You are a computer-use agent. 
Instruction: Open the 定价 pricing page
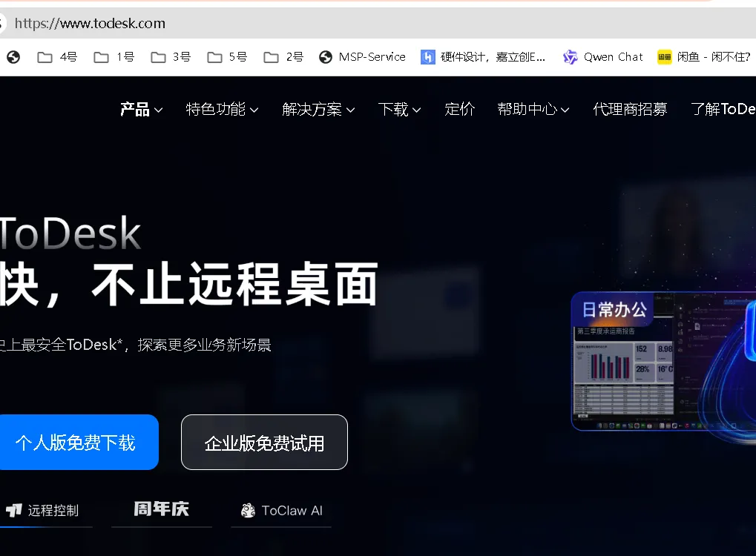pos(459,110)
